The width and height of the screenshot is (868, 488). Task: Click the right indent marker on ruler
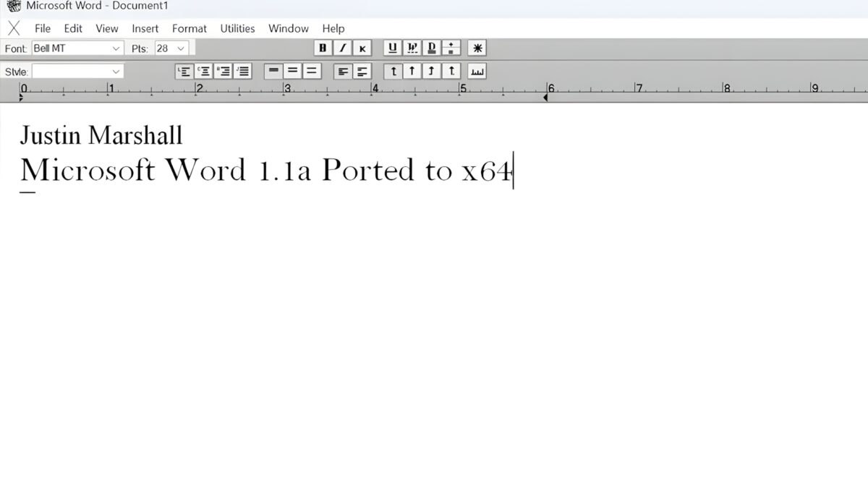(545, 97)
